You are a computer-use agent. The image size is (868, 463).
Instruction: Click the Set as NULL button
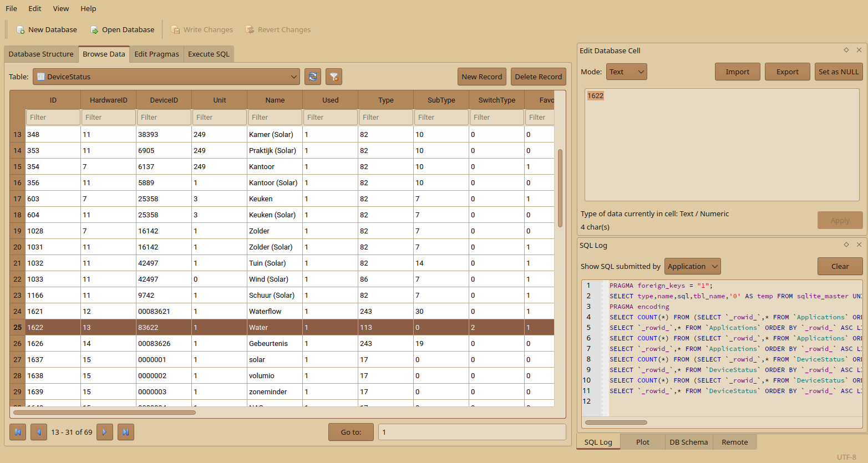[838, 72]
